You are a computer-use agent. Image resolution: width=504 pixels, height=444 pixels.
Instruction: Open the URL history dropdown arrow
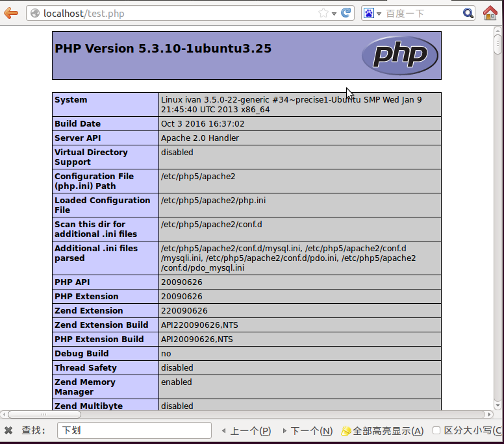[x=334, y=13]
